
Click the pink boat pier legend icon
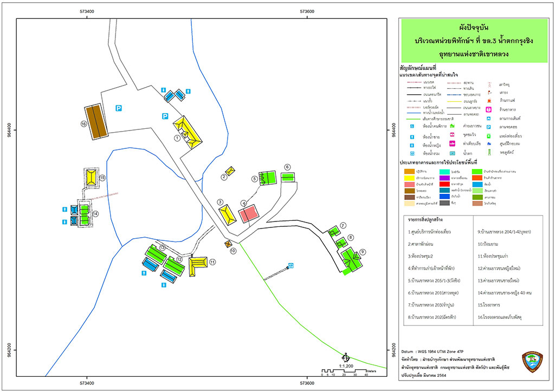[452, 143]
